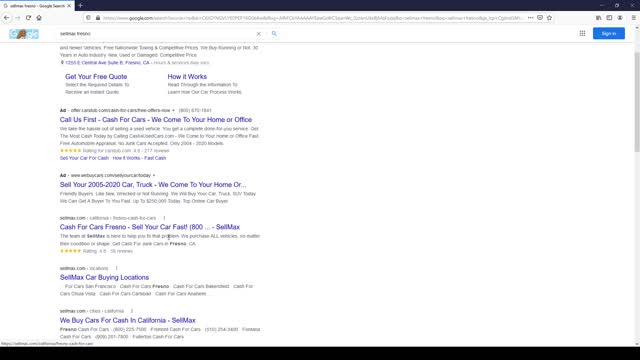Clear the search box with the X
Viewport: 640px width, 360px height.
coord(258,34)
